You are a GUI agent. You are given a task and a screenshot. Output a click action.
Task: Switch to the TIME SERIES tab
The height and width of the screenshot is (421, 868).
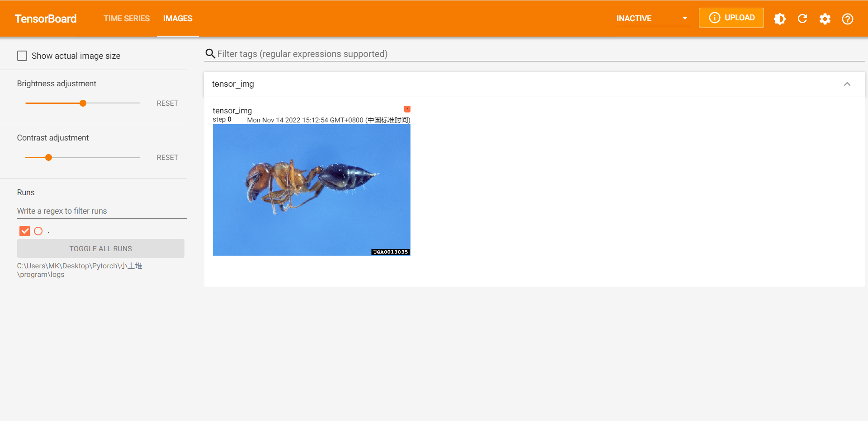(x=127, y=19)
